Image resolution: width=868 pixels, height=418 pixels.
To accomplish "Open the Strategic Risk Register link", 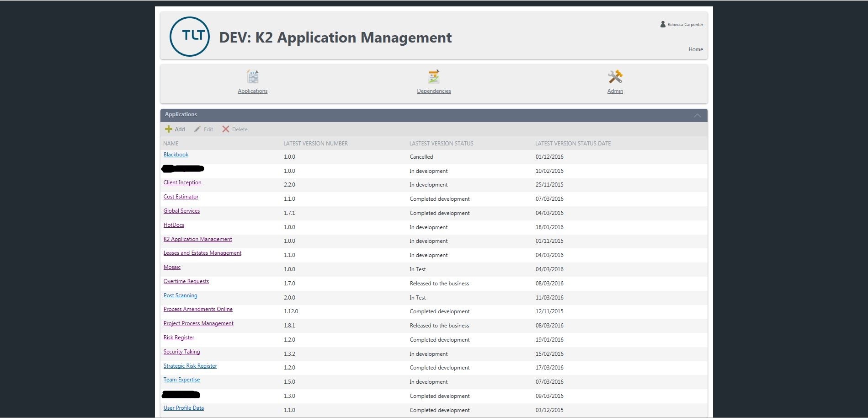I will click(x=190, y=366).
